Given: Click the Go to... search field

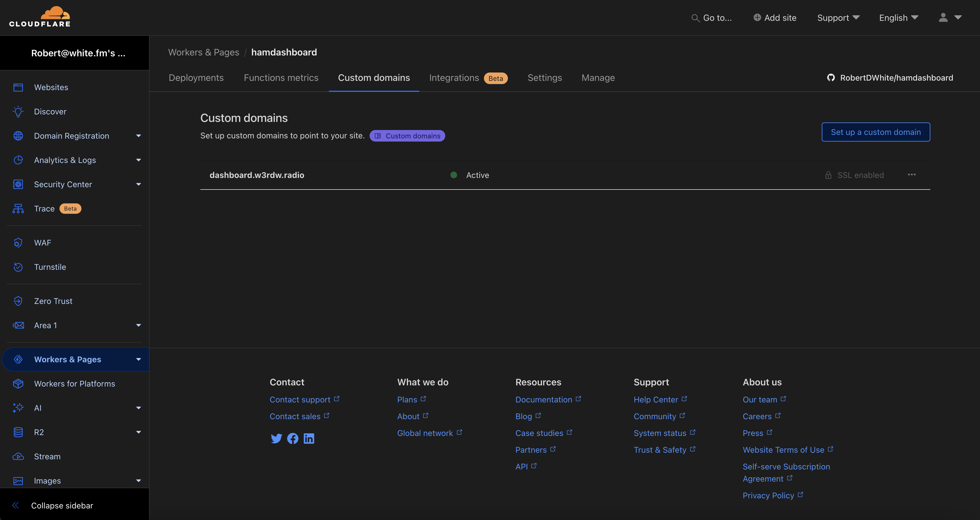Looking at the screenshot, I should pyautogui.click(x=711, y=18).
